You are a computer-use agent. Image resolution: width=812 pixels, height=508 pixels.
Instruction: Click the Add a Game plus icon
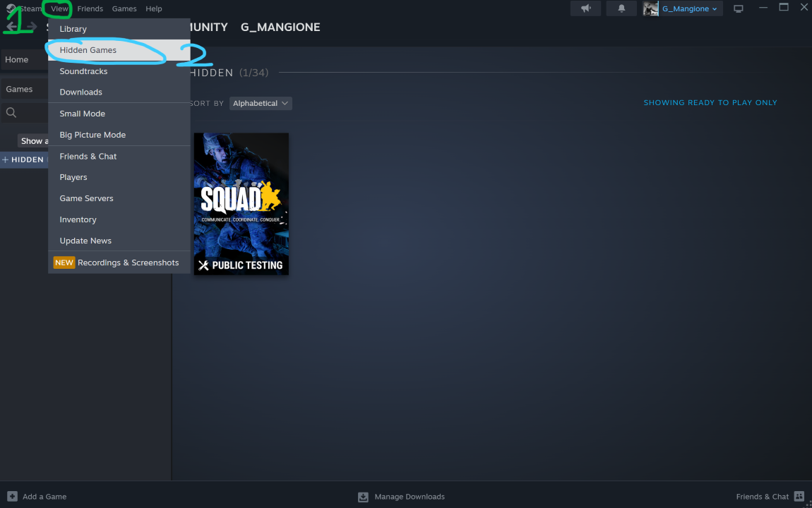(13, 496)
